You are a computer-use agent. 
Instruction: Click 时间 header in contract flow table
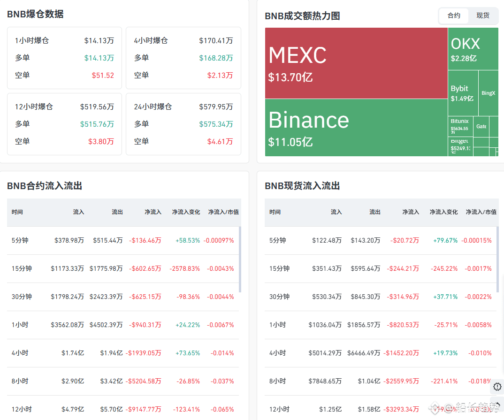(17, 212)
